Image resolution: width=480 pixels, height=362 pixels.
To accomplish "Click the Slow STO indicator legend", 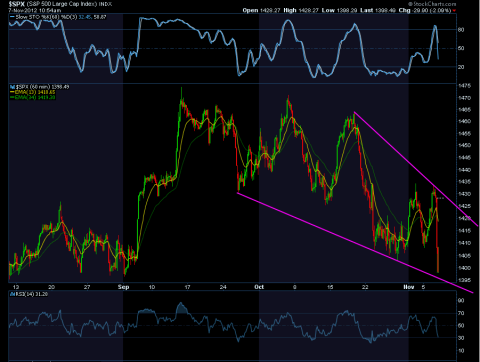I will pyautogui.click(x=58, y=17).
